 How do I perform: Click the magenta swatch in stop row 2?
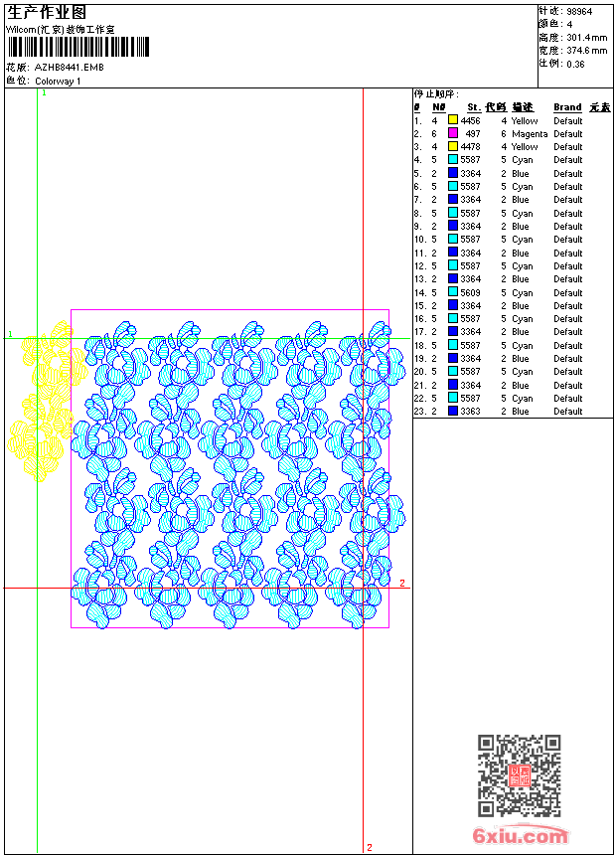(x=453, y=133)
